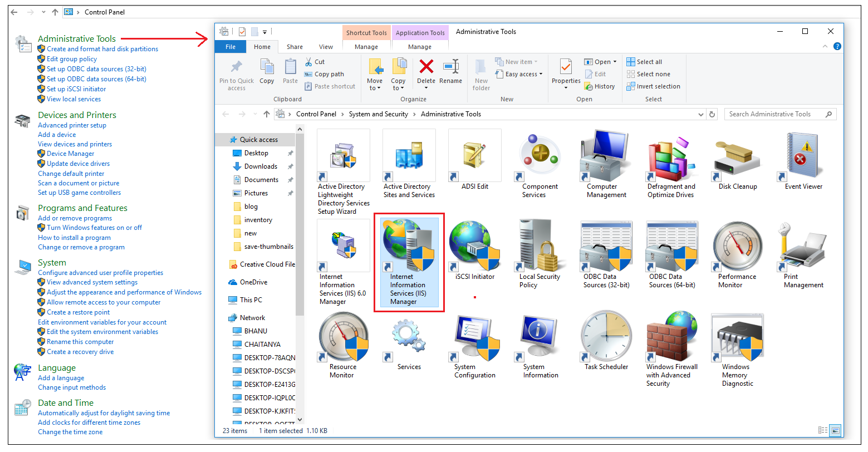Click the Refresh button beside address bar
Viewport: 868px width, 452px height.
[712, 114]
